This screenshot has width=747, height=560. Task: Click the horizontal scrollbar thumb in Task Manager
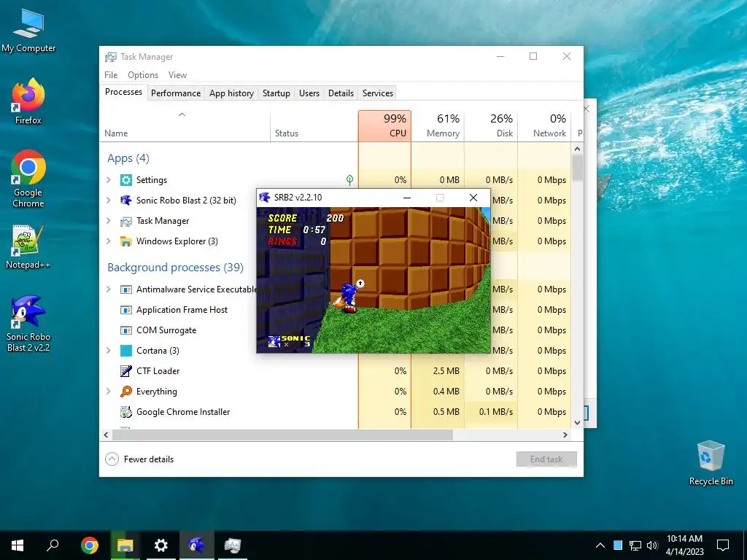[282, 435]
